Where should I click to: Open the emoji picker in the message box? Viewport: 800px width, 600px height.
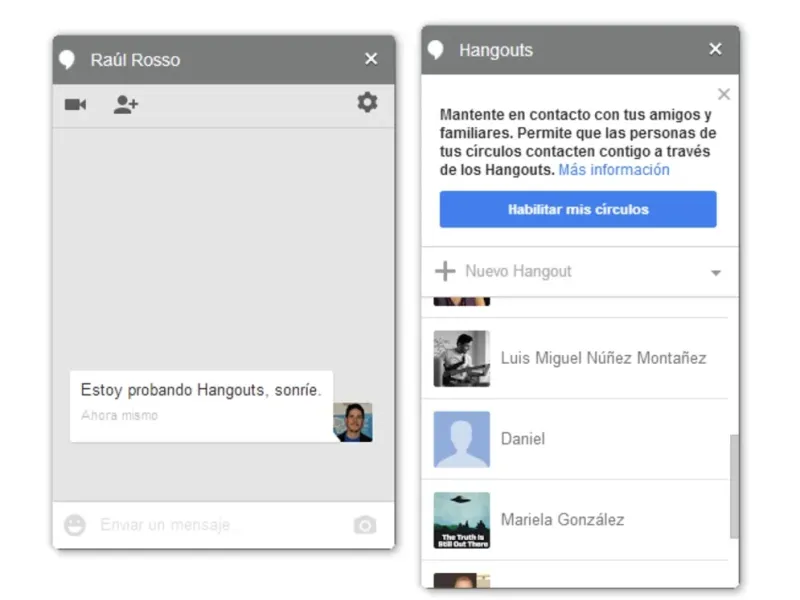point(74,525)
